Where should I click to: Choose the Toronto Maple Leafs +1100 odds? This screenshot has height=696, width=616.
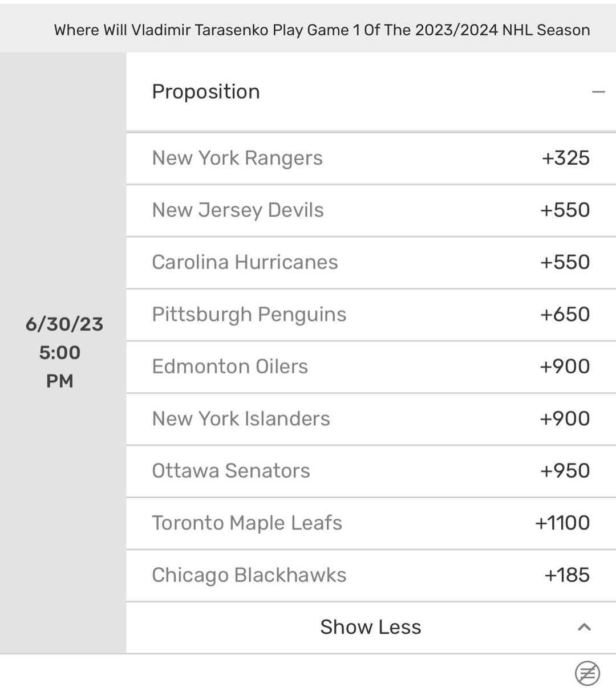(562, 523)
